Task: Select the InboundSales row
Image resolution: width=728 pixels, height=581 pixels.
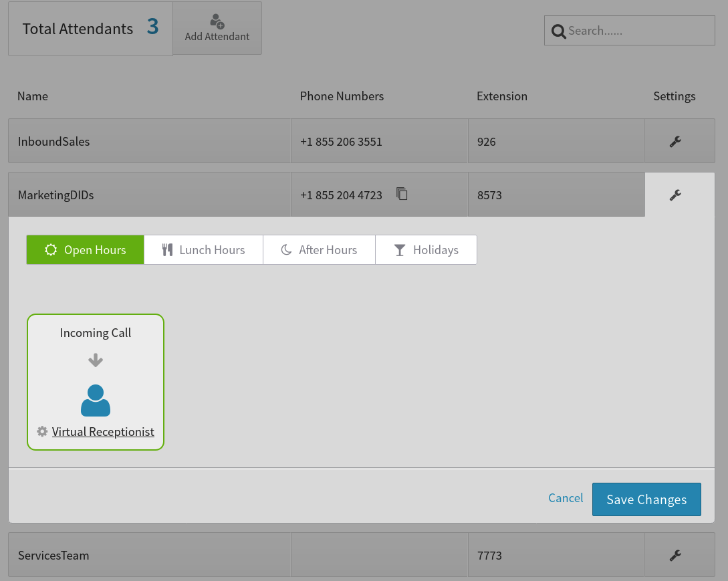Action: [149, 141]
